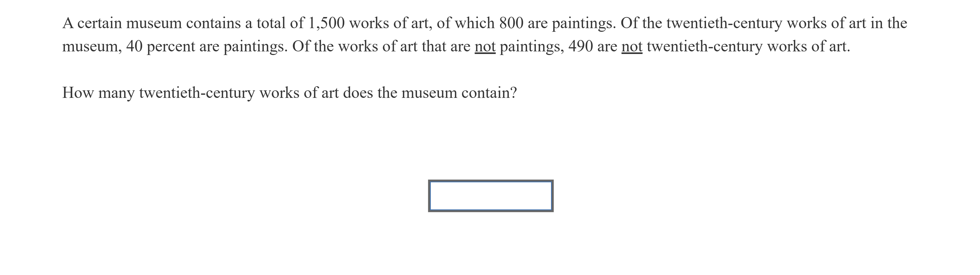Click the underlined 'not' before 'twentieth-century works'
This screenshot has width=980, height=275.
tap(631, 47)
